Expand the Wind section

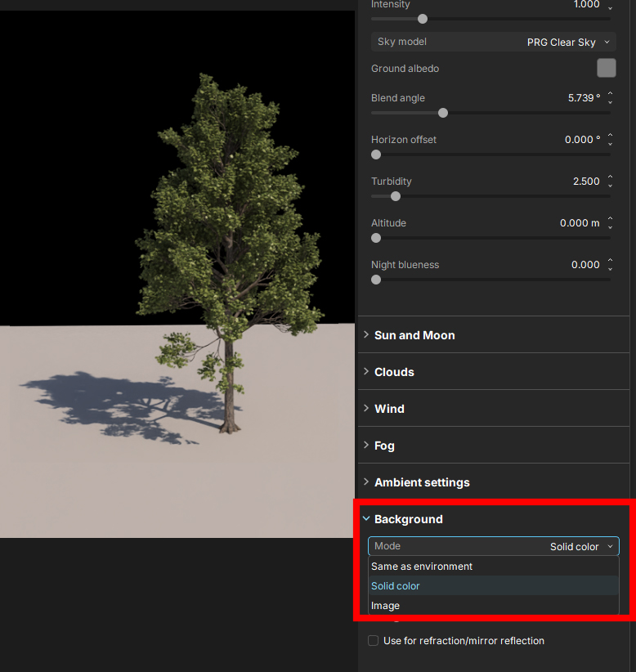tap(389, 409)
